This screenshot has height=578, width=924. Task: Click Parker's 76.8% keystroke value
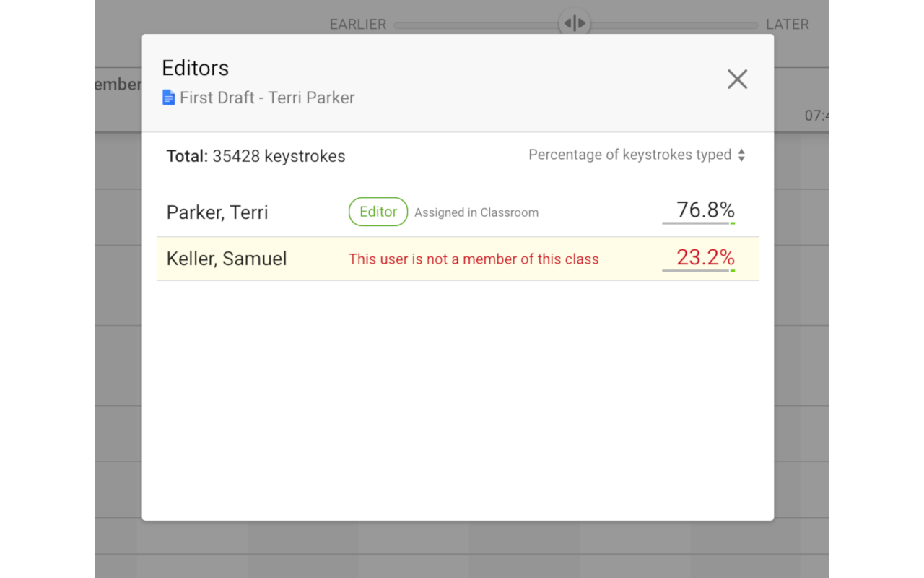click(705, 210)
